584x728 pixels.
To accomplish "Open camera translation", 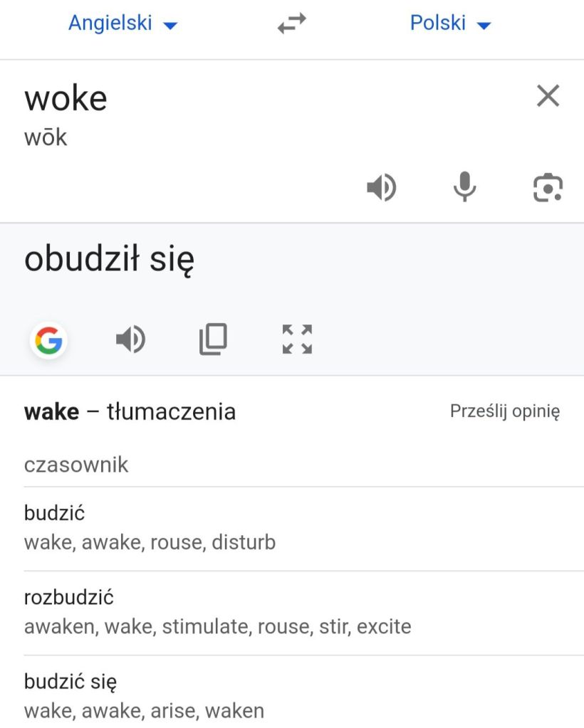I will pos(548,188).
